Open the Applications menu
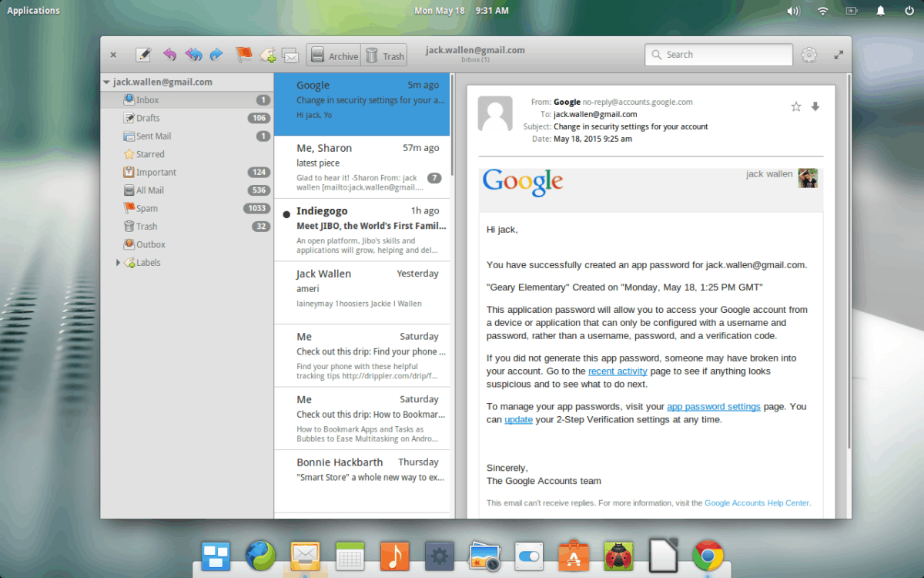 (x=33, y=10)
